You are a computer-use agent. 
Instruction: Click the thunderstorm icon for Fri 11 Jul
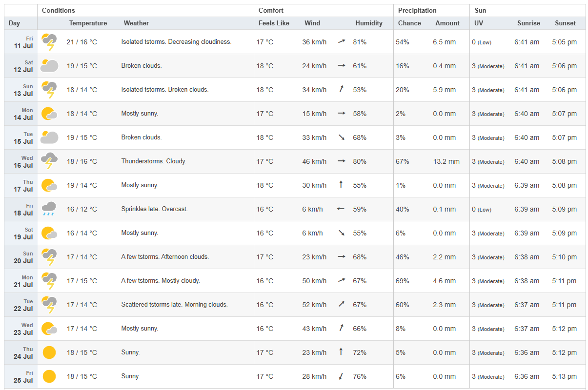coord(49,42)
